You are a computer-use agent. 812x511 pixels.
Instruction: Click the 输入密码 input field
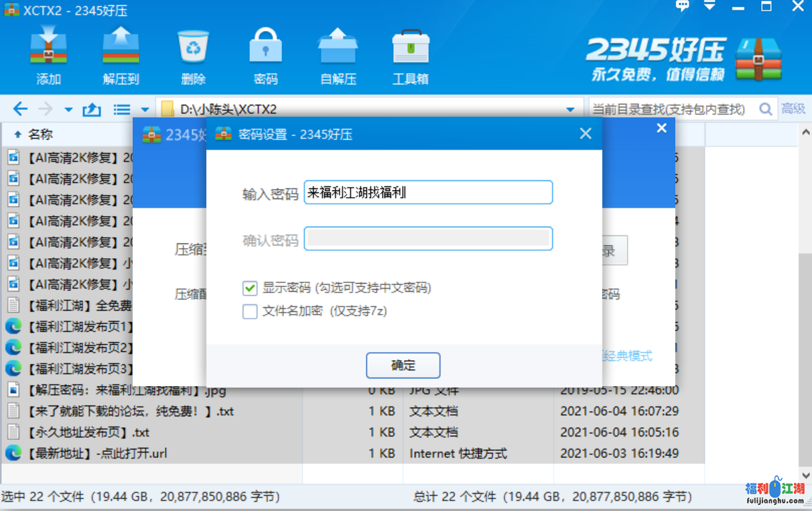[427, 192]
